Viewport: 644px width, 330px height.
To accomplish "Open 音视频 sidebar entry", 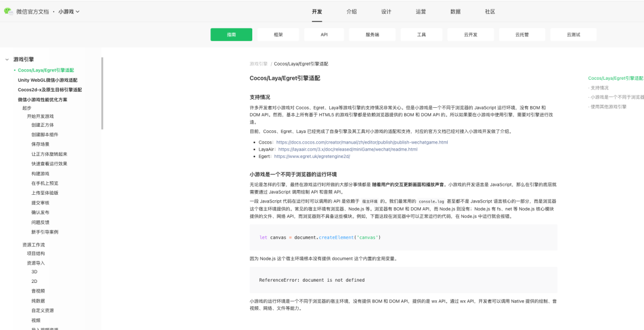I will click(38, 291).
